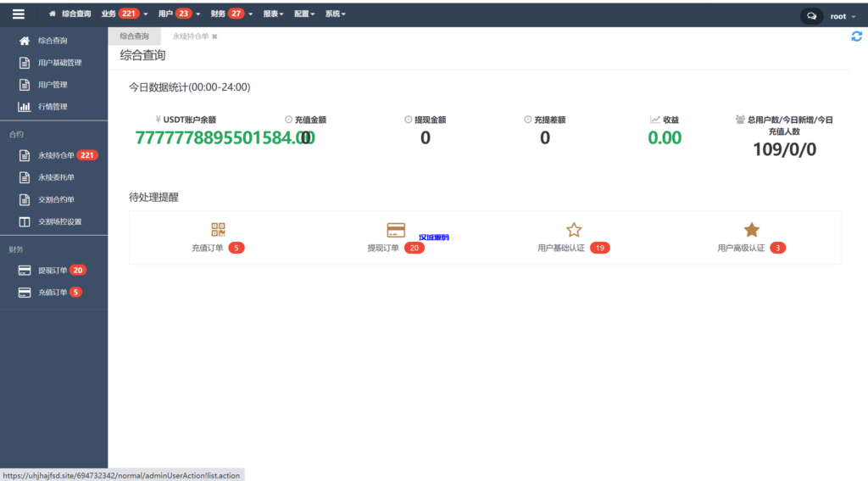Open the 报表 dropdown menu
Viewport: 868px width, 481px height.
(275, 14)
